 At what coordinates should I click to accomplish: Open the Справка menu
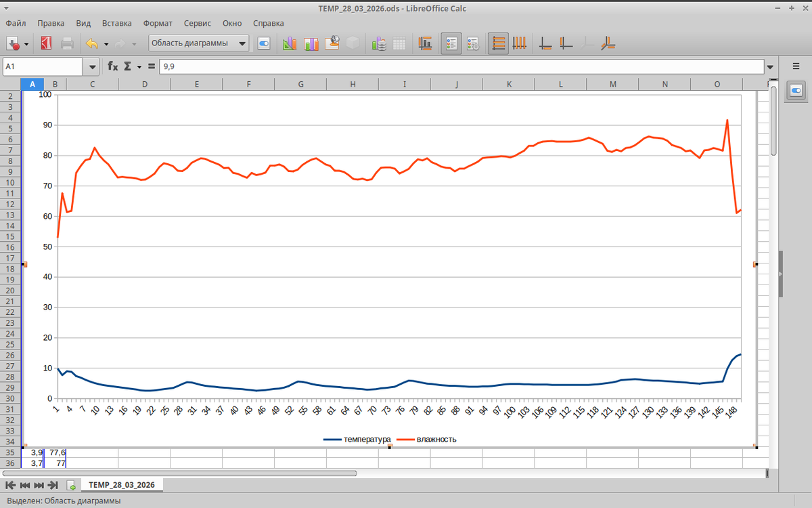pyautogui.click(x=268, y=23)
